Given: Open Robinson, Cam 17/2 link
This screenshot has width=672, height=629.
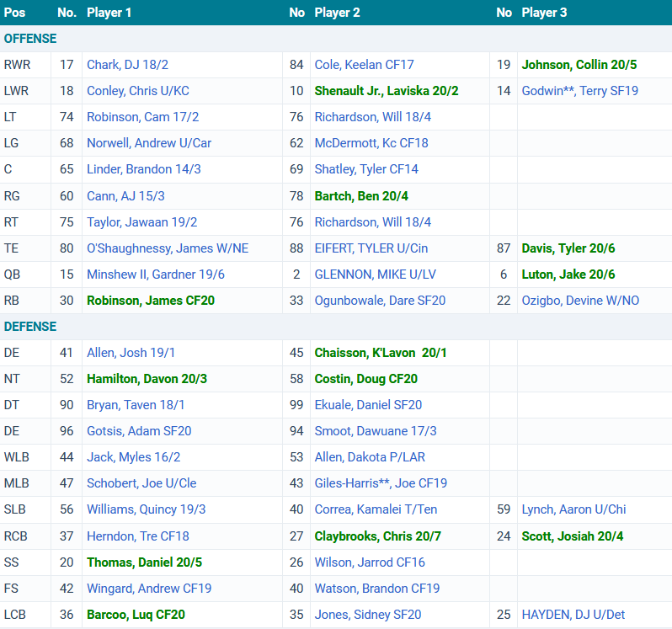Looking at the screenshot, I should pos(142,117).
